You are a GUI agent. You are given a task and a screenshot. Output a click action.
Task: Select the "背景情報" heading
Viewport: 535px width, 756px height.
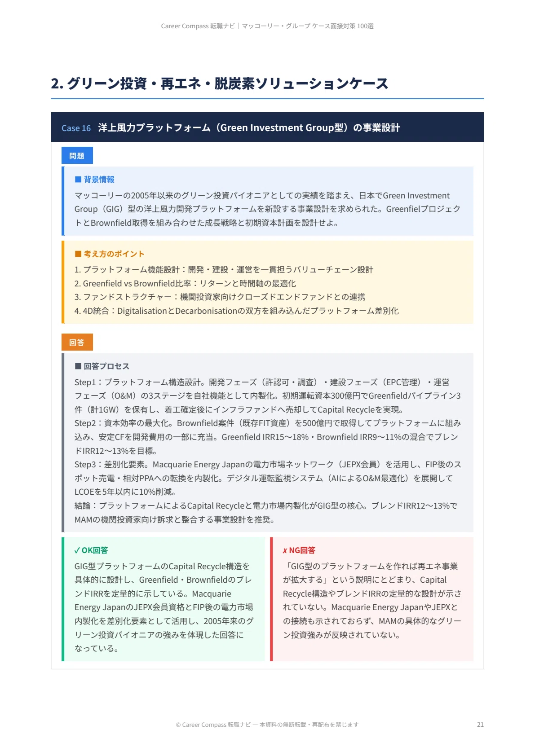point(95,179)
